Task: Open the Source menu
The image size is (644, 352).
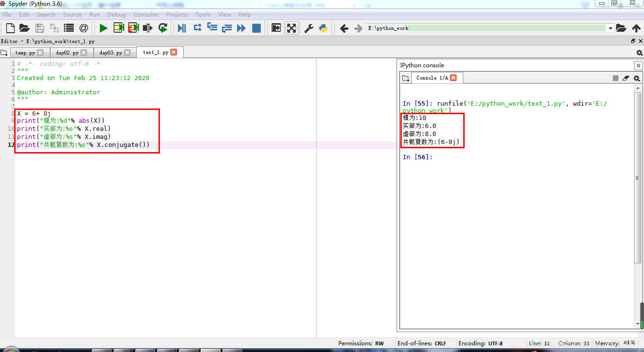Action: (x=72, y=15)
